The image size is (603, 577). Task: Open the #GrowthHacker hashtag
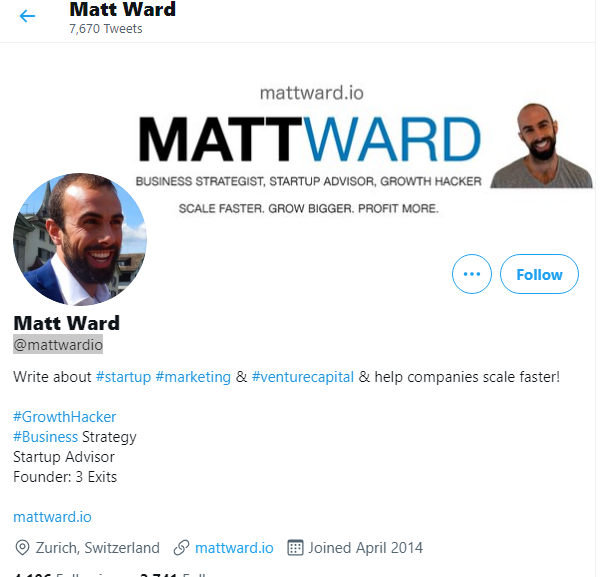pyautogui.click(x=65, y=417)
